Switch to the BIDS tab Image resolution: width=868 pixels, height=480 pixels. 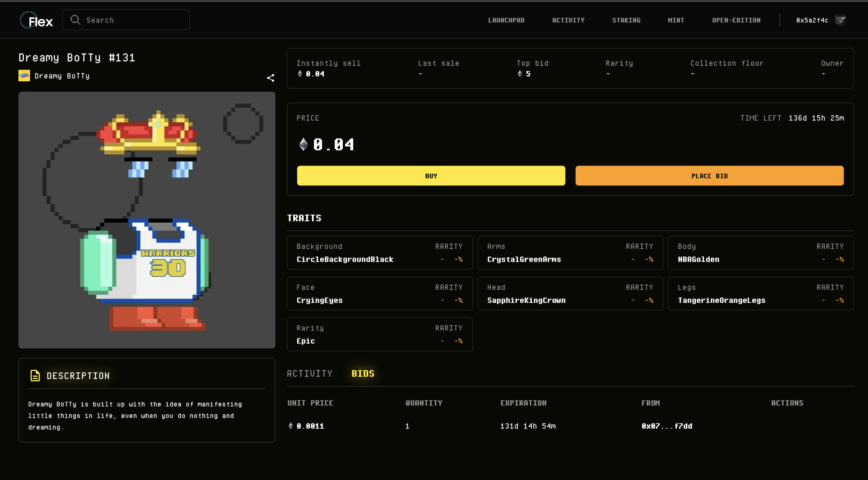pos(362,373)
